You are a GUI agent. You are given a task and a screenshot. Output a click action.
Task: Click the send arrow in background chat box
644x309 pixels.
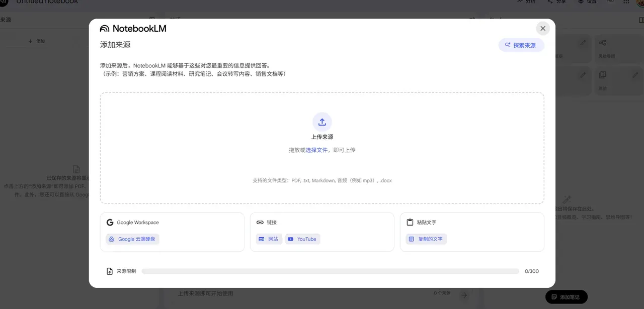464,295
